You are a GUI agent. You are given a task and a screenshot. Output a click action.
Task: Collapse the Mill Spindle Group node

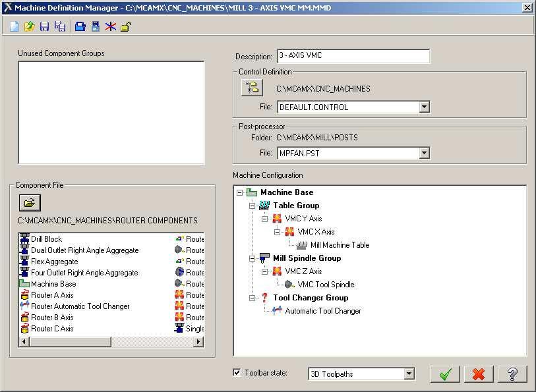click(x=253, y=258)
